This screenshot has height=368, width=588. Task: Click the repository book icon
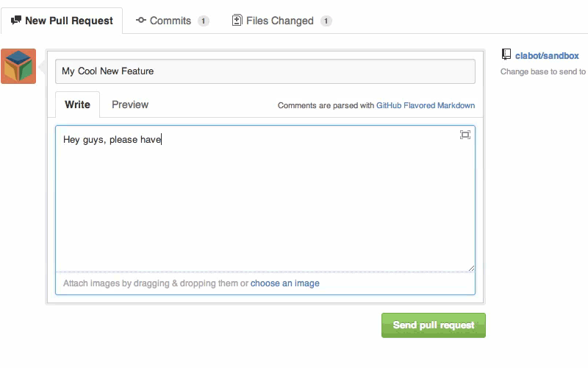(x=506, y=54)
